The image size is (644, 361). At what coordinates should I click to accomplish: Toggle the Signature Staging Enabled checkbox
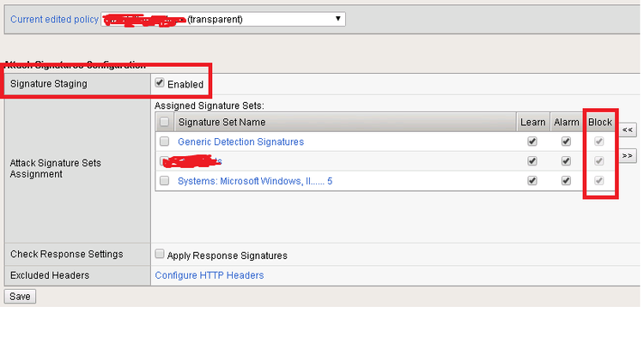click(x=160, y=83)
